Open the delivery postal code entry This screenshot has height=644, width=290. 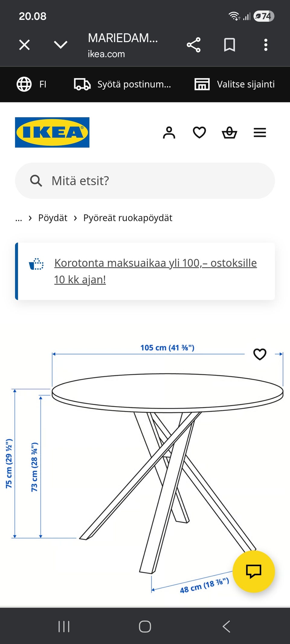coord(82,84)
